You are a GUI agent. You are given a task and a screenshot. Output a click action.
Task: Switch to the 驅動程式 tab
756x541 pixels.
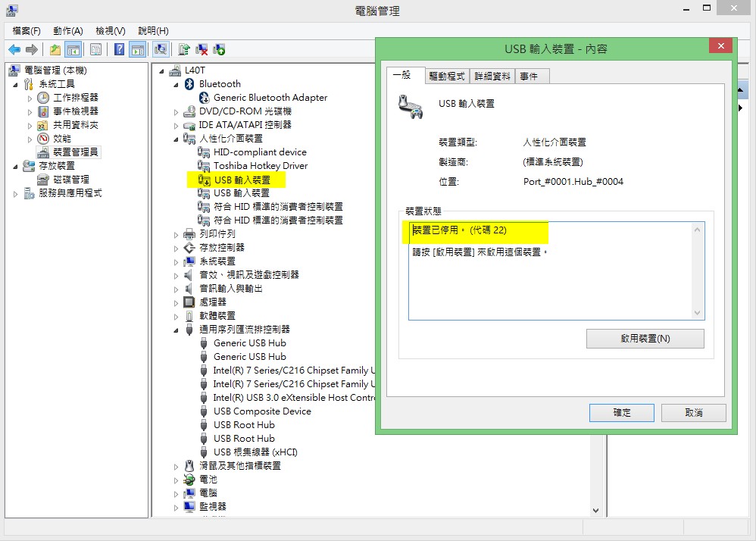click(x=446, y=76)
